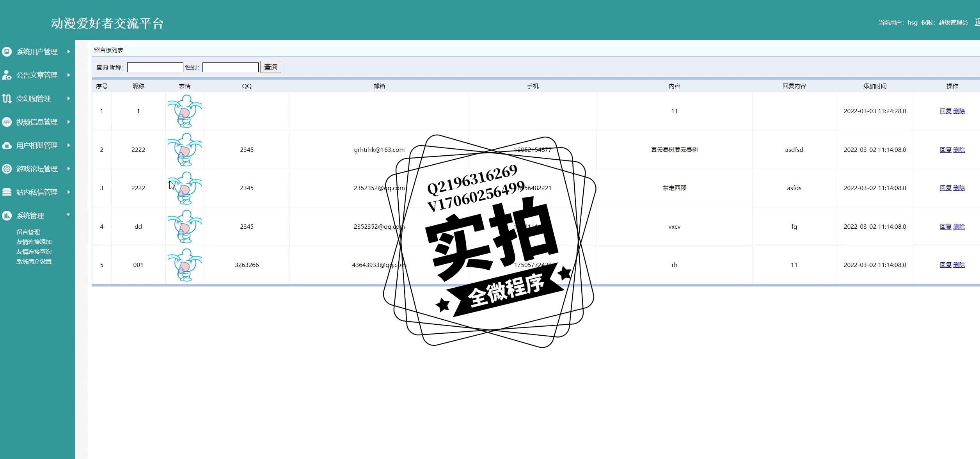Click the 当前用户: hsg label
The width and height of the screenshot is (980, 459).
coord(898,23)
